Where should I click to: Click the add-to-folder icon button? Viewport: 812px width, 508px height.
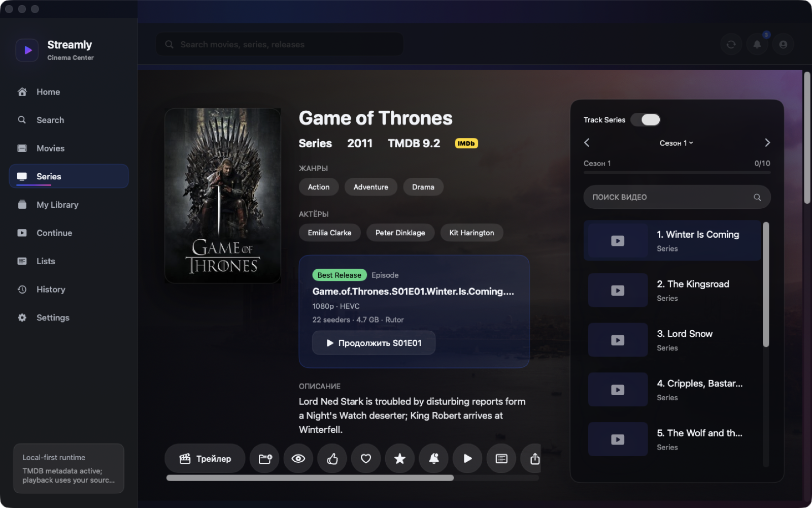[265, 459]
